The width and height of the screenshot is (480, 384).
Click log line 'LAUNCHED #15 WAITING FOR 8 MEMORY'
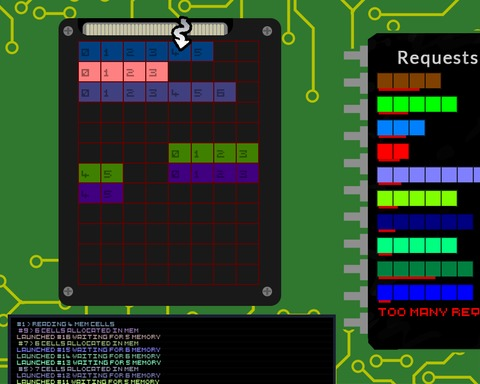pyautogui.click(x=89, y=350)
